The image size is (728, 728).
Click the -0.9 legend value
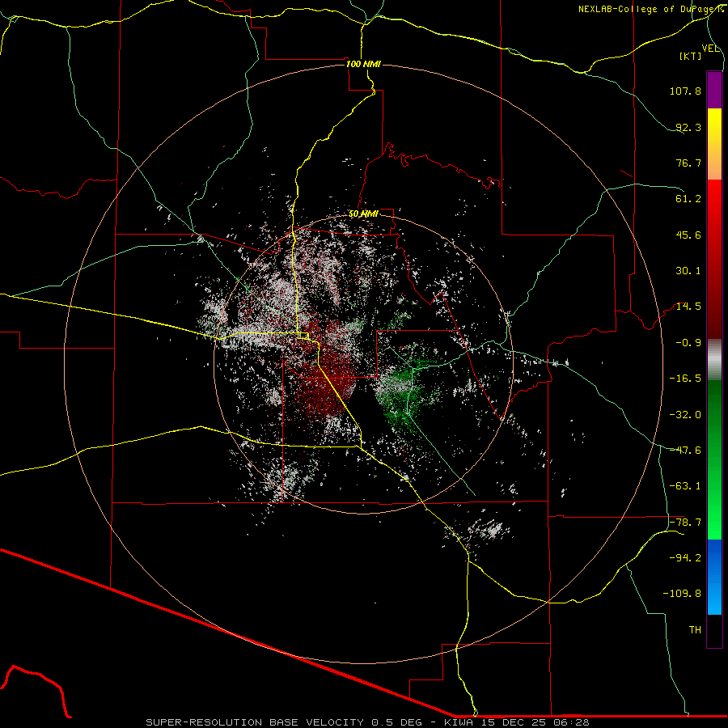pos(688,343)
